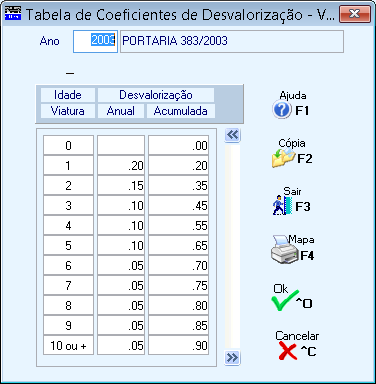Select the empty Anual cell for age 0
The height and width of the screenshot is (384, 376).
[x=121, y=145]
